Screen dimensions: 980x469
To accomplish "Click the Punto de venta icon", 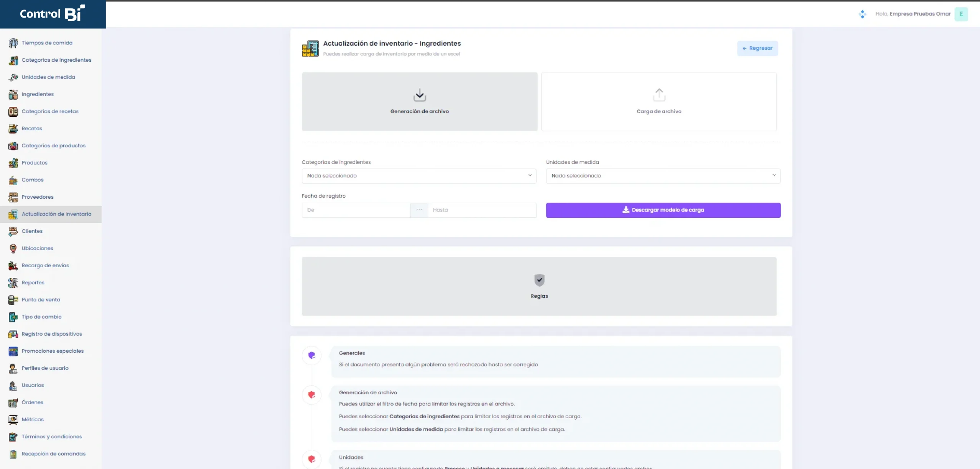I will pos(13,300).
